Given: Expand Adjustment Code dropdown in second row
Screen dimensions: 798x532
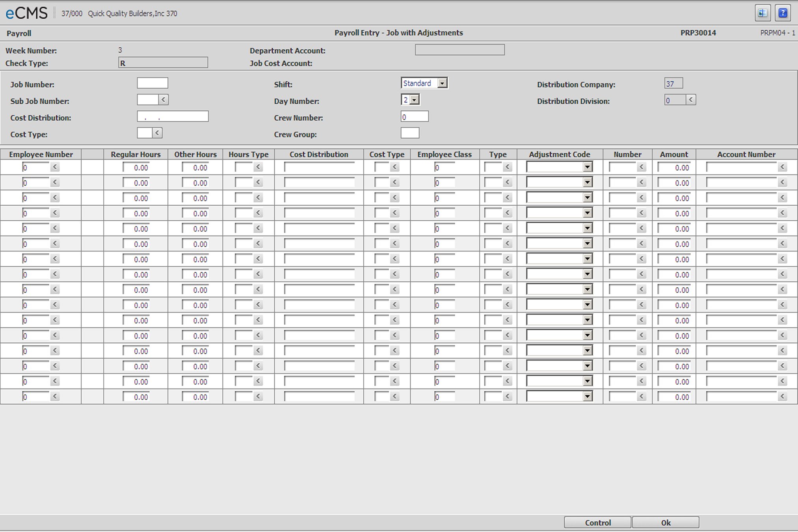Looking at the screenshot, I should pyautogui.click(x=587, y=182).
